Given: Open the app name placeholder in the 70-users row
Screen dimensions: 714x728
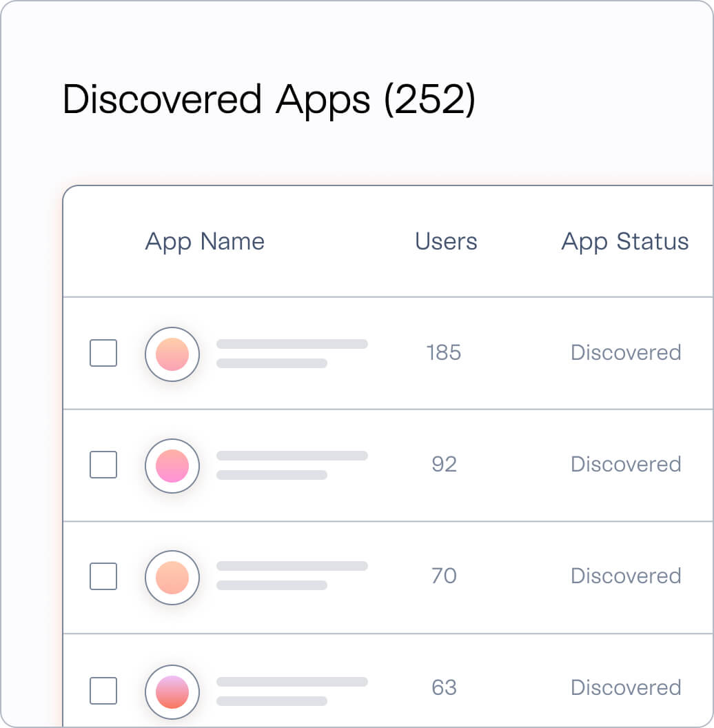Looking at the screenshot, I should (292, 575).
